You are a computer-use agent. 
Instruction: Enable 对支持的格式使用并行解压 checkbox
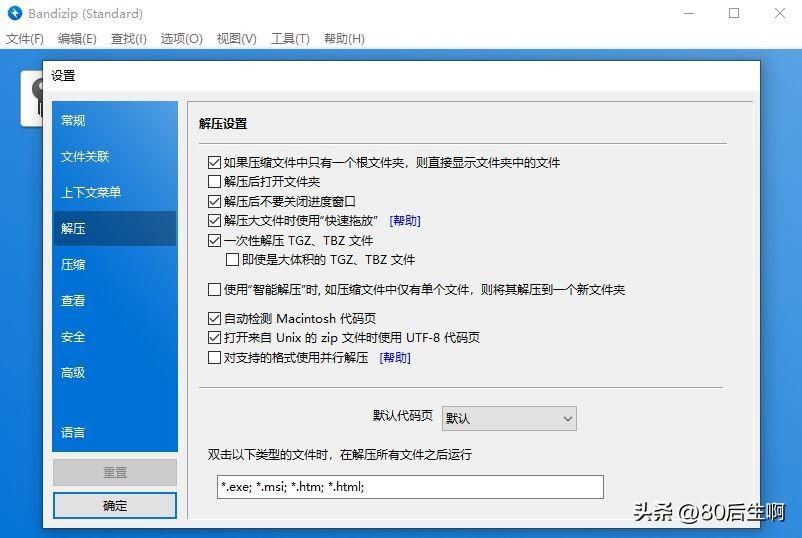click(214, 357)
